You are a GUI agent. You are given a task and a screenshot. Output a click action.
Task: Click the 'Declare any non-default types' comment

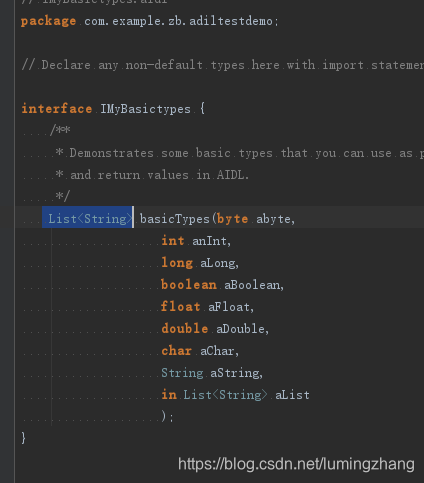223,65
